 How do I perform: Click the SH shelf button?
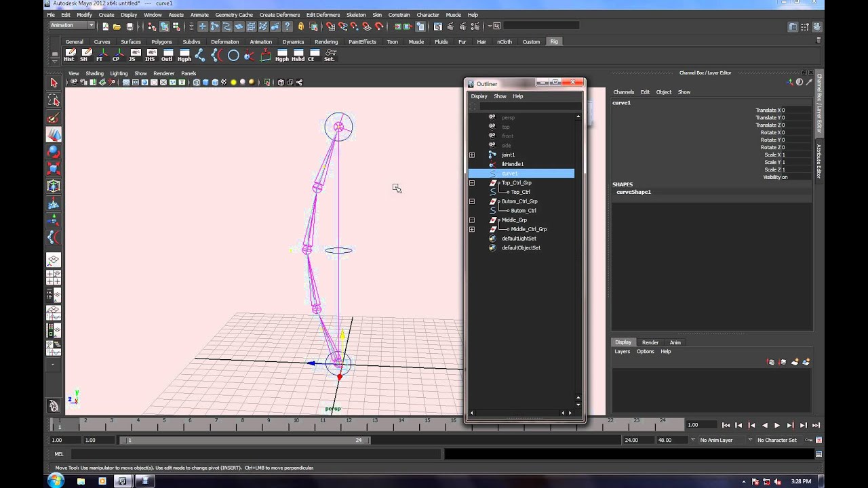[85, 55]
